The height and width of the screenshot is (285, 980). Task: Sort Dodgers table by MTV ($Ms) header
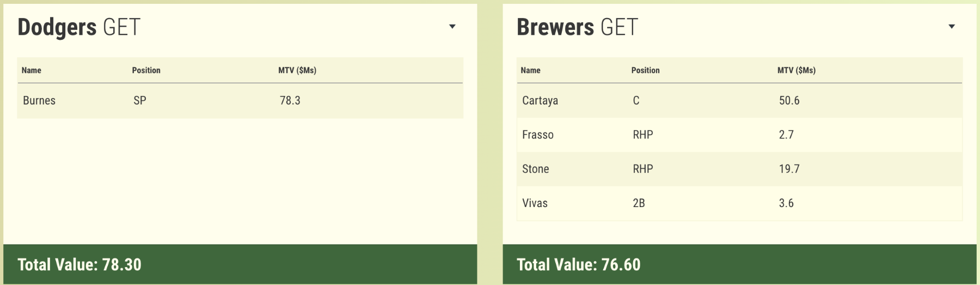point(297,70)
